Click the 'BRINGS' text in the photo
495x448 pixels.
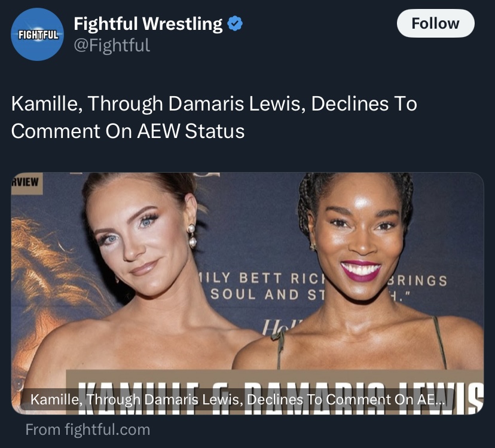click(417, 280)
